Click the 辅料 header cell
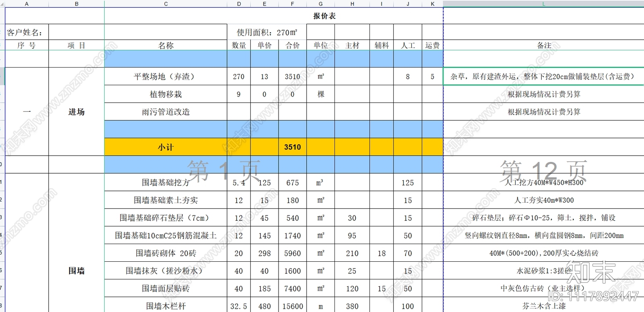 pos(382,45)
